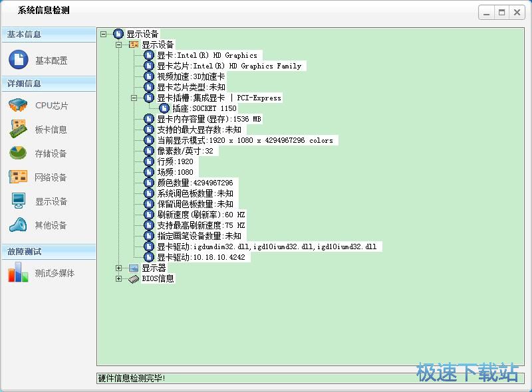
Task: Open the 基本信息 section header
Action: (x=49, y=35)
